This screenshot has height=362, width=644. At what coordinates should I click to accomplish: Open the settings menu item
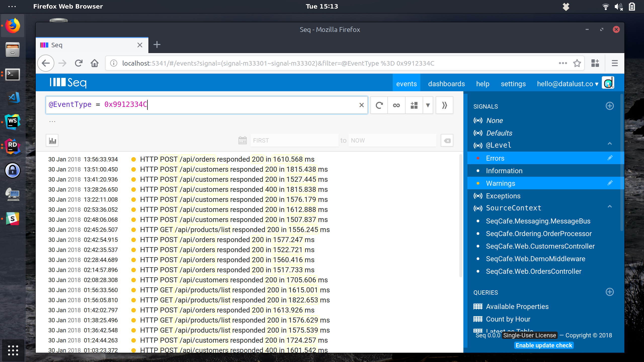point(513,83)
